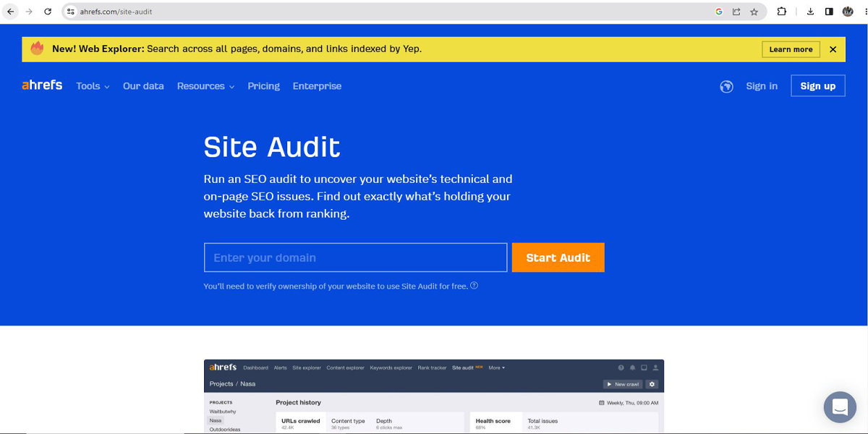Image resolution: width=868 pixels, height=434 pixels.
Task: Reload the page with the refresh icon
Action: coord(48,12)
